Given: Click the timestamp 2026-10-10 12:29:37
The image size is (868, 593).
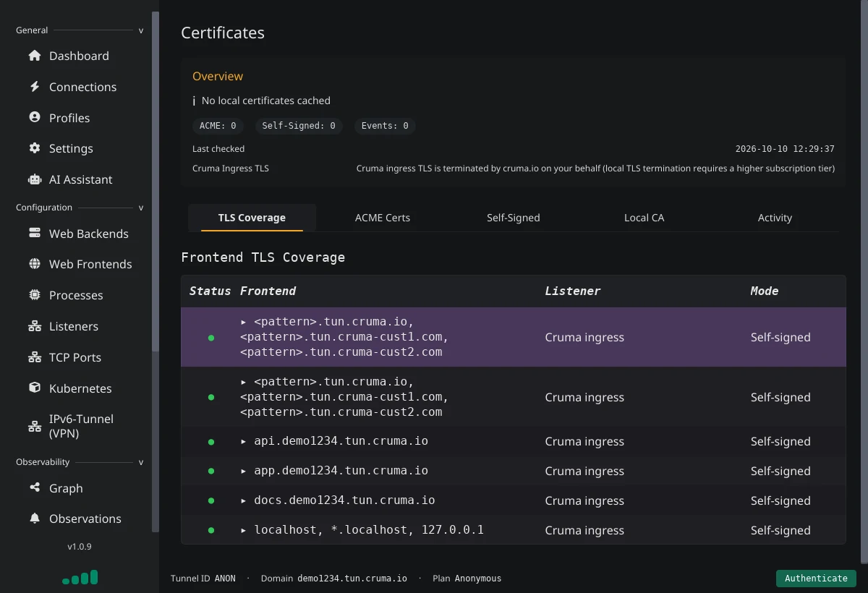Looking at the screenshot, I should 785,149.
